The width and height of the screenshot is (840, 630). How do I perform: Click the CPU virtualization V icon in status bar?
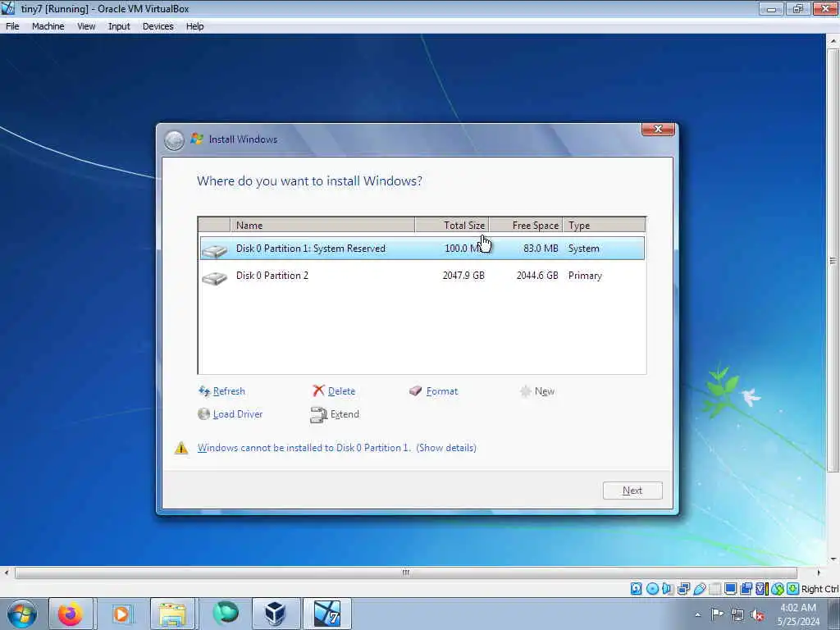761,589
